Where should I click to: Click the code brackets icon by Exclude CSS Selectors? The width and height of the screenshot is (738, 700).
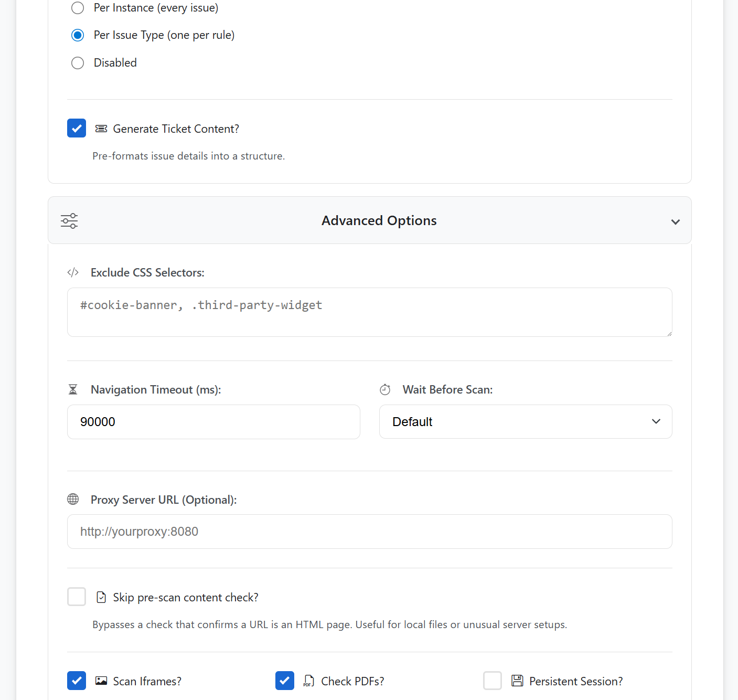[x=73, y=272]
